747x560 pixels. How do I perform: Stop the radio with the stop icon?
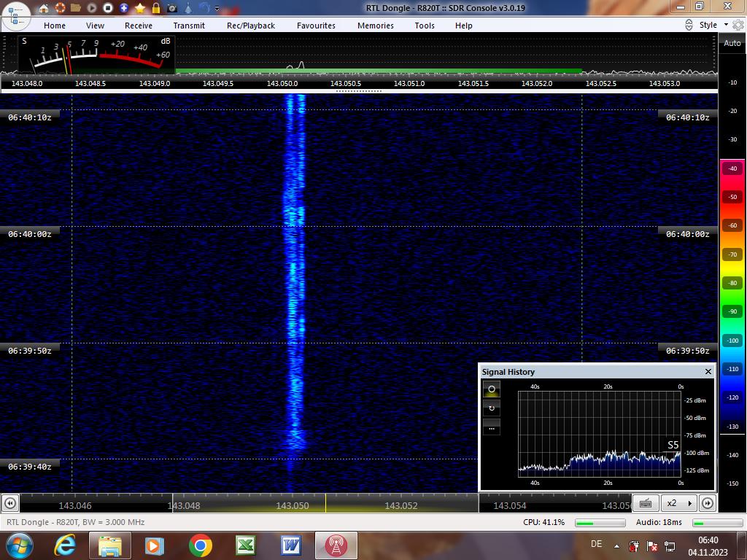(x=108, y=8)
